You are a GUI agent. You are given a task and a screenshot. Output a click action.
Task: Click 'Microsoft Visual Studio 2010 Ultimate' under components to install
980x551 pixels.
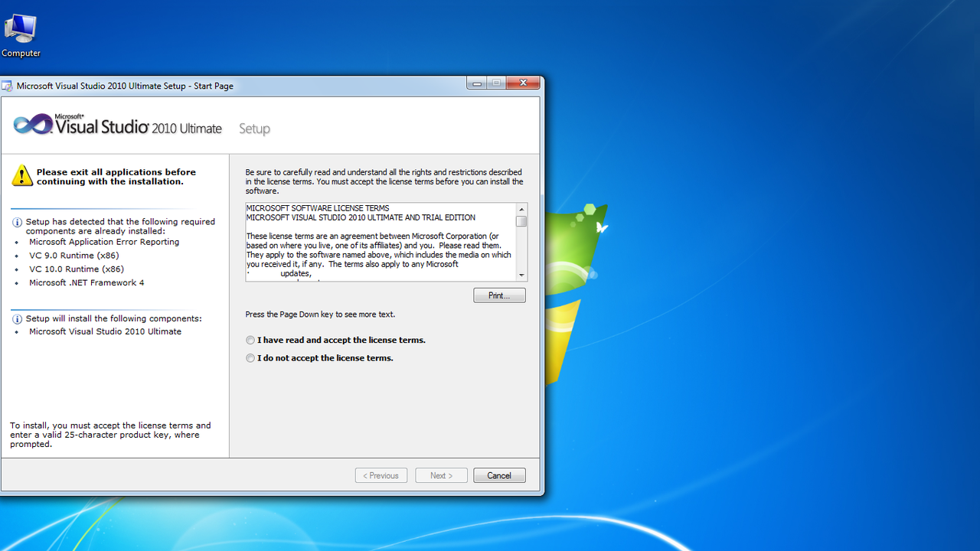coord(106,332)
